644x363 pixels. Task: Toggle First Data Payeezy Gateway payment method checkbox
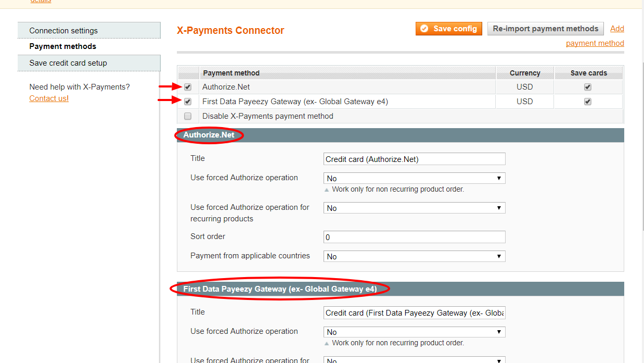(188, 102)
